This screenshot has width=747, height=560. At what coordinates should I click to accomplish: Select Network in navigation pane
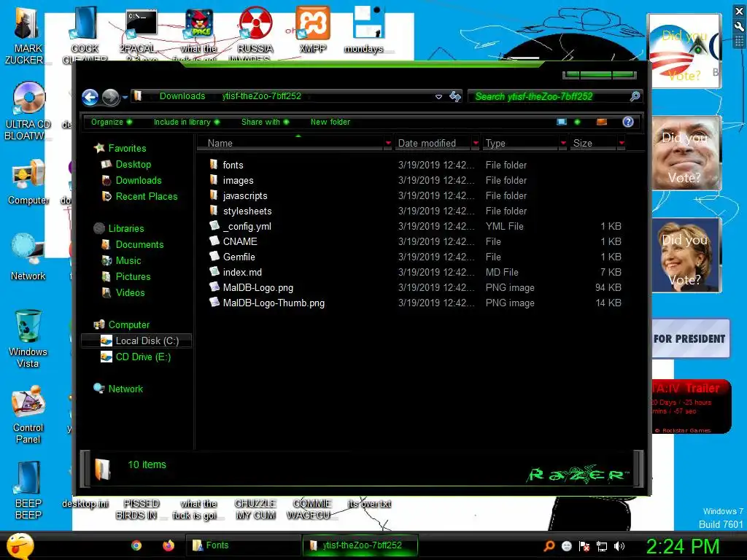click(125, 389)
